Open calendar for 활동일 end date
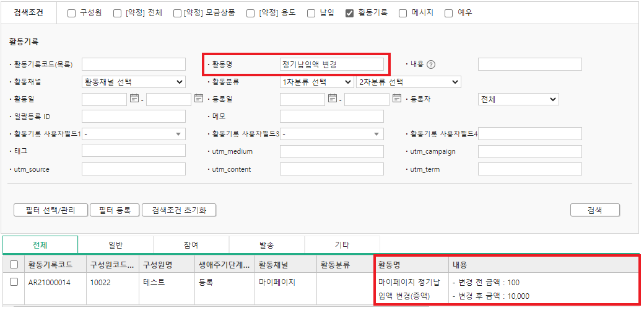 tap(199, 98)
